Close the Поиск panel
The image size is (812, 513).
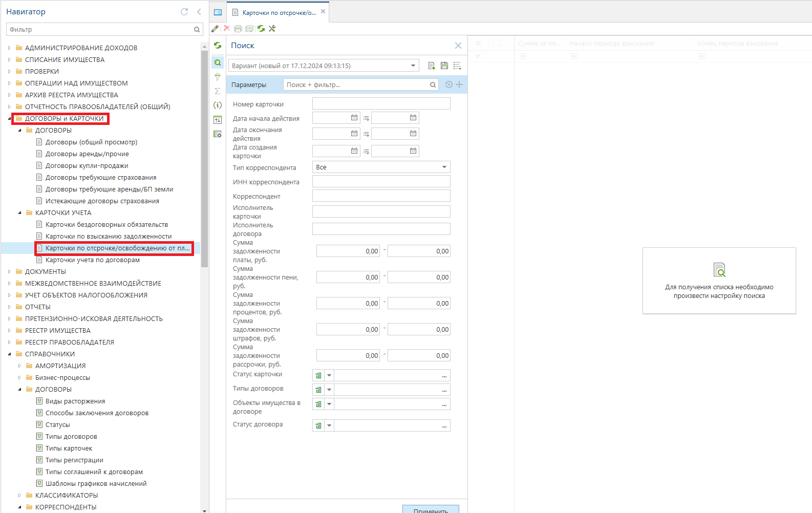(458, 46)
